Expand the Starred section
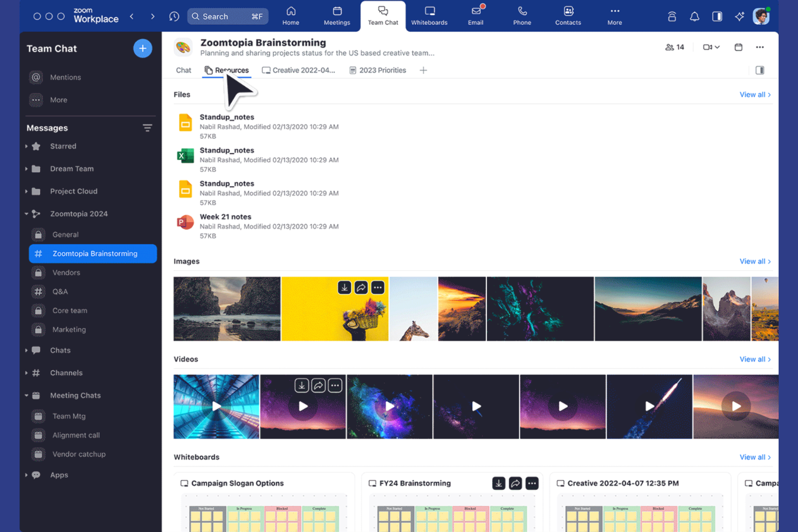This screenshot has height=532, width=798. click(26, 146)
